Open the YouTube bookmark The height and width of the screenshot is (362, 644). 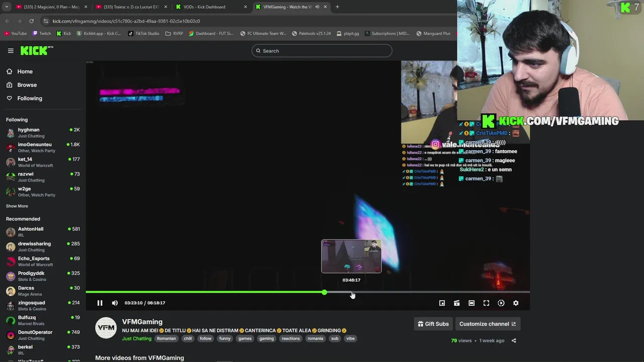click(16, 34)
